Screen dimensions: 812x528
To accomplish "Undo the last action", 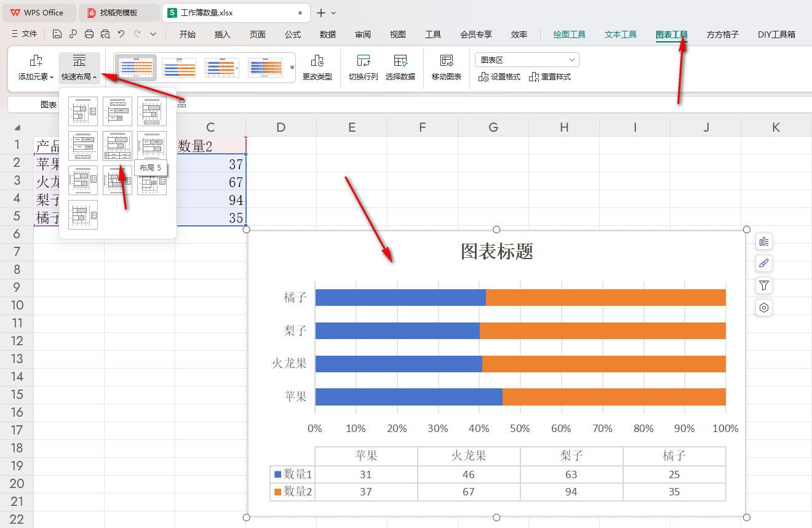I will (121, 34).
